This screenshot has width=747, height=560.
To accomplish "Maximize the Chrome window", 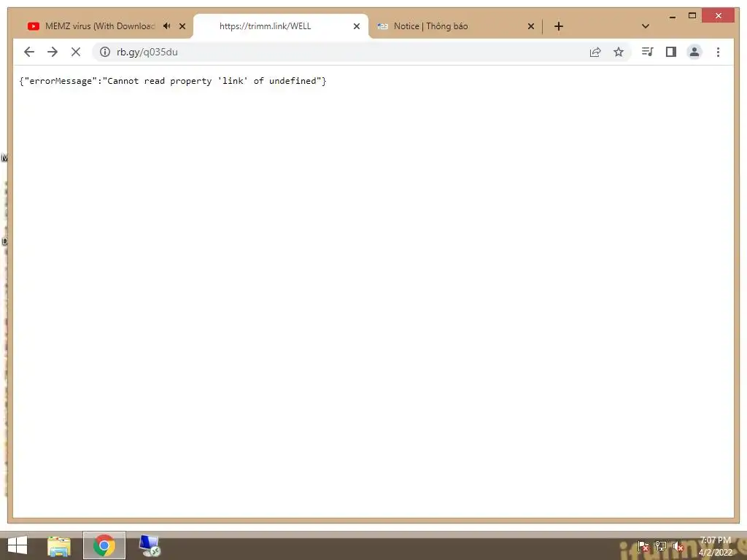I will pos(692,16).
